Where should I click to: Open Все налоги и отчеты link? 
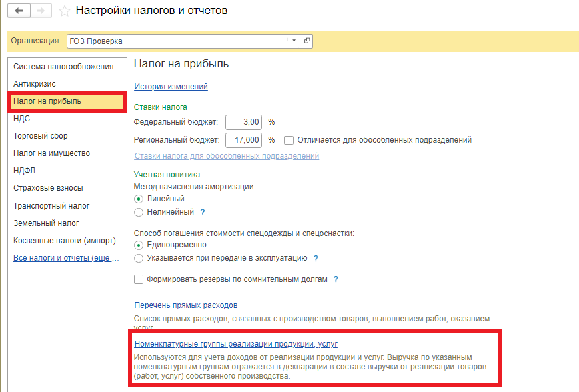tap(65, 258)
